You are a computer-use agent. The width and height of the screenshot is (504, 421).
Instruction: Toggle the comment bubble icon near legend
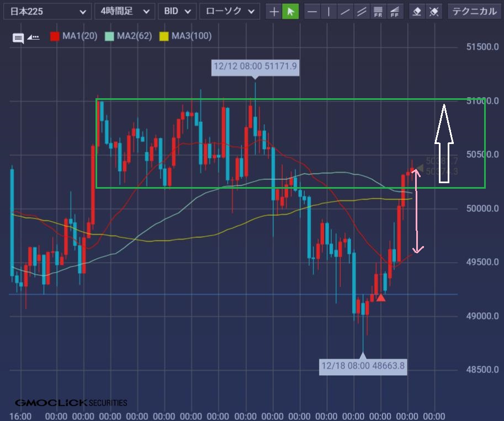[x=18, y=38]
